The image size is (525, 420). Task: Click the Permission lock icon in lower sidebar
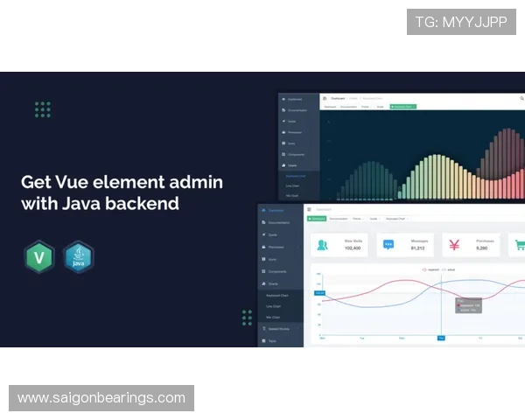[263, 247]
